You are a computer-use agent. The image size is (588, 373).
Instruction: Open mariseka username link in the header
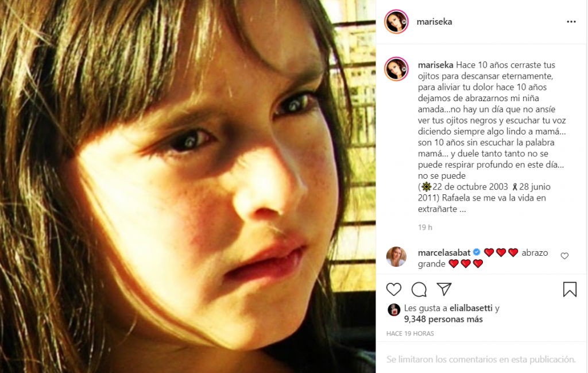click(434, 22)
